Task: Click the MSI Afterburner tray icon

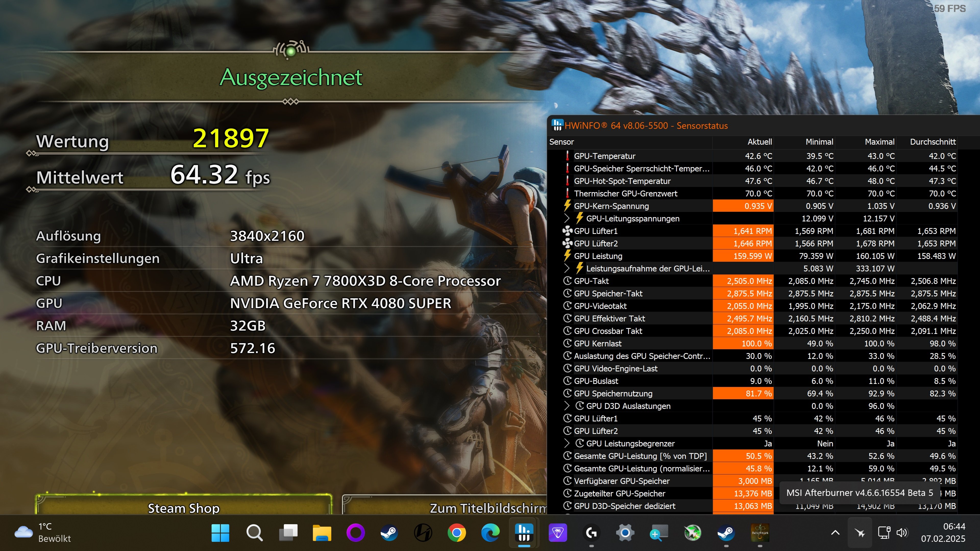Action: tap(860, 532)
